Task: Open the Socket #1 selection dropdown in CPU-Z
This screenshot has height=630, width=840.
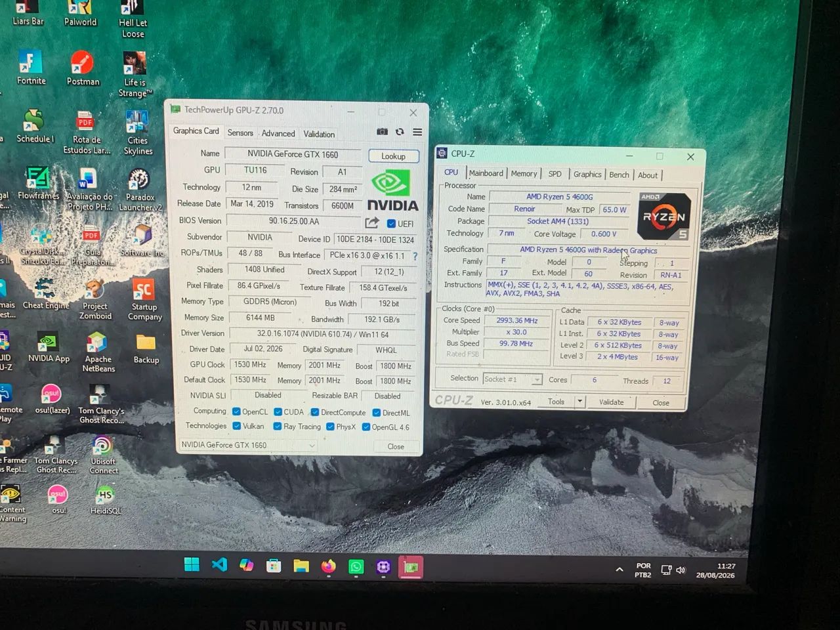Action: click(x=537, y=379)
